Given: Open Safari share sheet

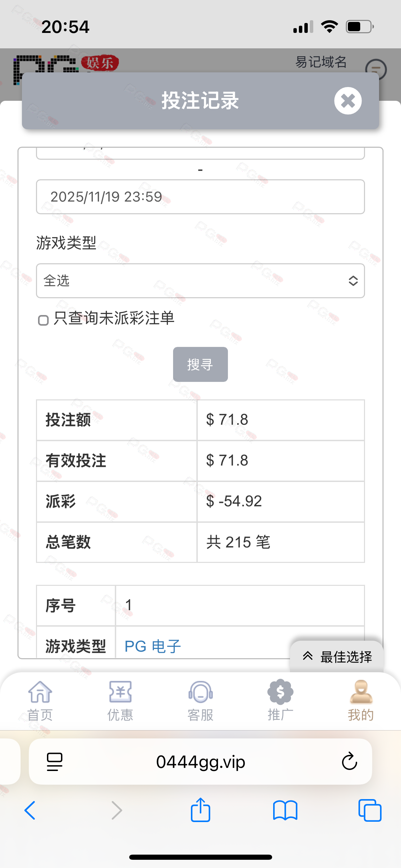Looking at the screenshot, I should coord(200,810).
